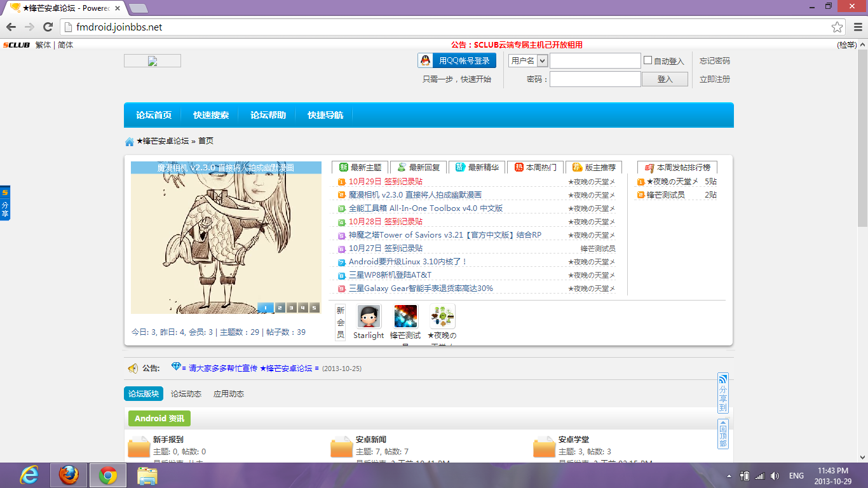This screenshot has width=868, height=488.
Task: Click the 新手报到 folder icon
Action: click(139, 447)
